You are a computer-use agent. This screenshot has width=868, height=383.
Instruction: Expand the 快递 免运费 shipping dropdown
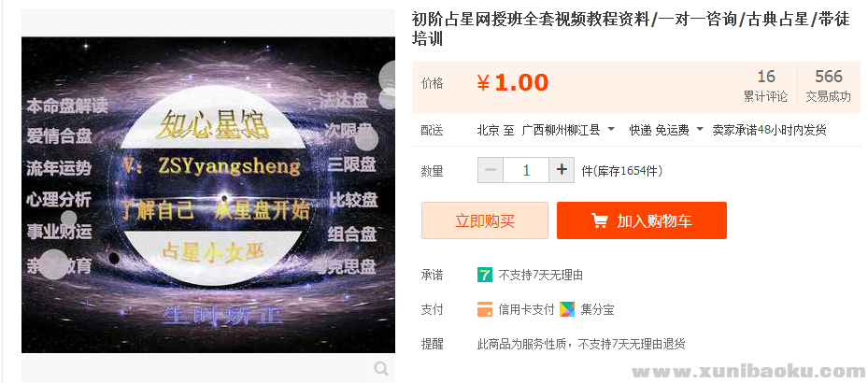point(666,130)
